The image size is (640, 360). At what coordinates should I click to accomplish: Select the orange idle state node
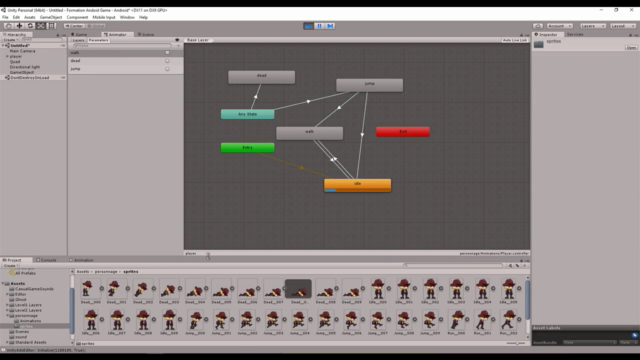[358, 185]
